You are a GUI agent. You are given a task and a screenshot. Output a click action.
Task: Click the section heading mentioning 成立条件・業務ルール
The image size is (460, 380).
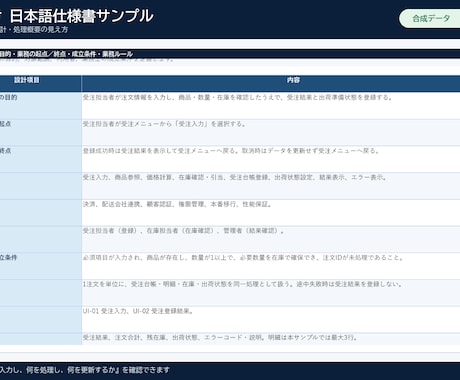click(66, 54)
